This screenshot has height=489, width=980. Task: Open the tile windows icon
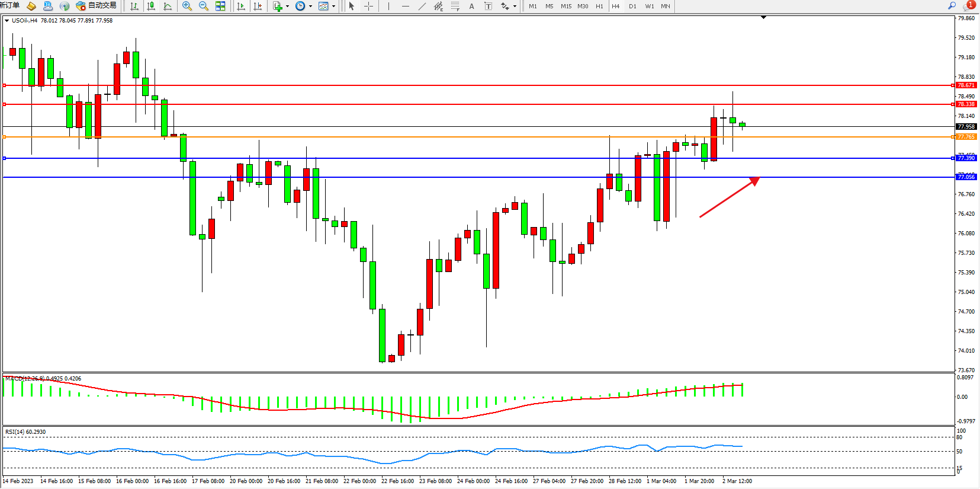[220, 6]
